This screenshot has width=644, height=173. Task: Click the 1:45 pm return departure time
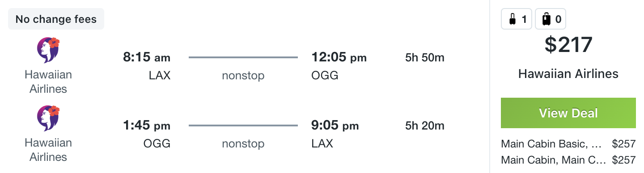click(x=147, y=126)
